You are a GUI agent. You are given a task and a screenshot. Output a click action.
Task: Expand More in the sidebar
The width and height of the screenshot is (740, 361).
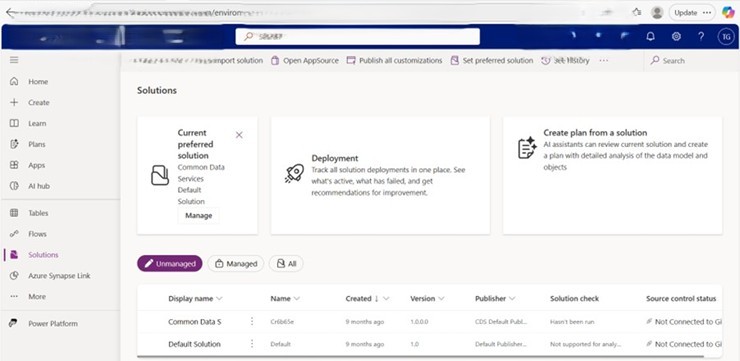click(37, 296)
